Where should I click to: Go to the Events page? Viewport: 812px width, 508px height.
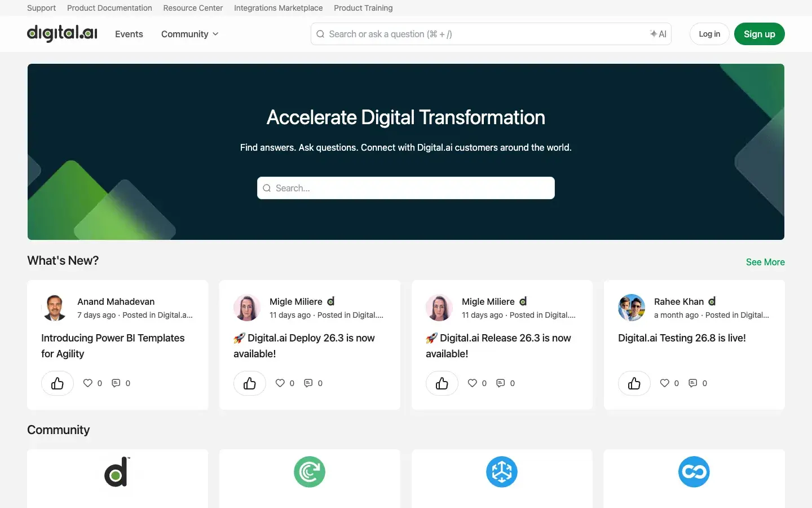[x=129, y=34]
